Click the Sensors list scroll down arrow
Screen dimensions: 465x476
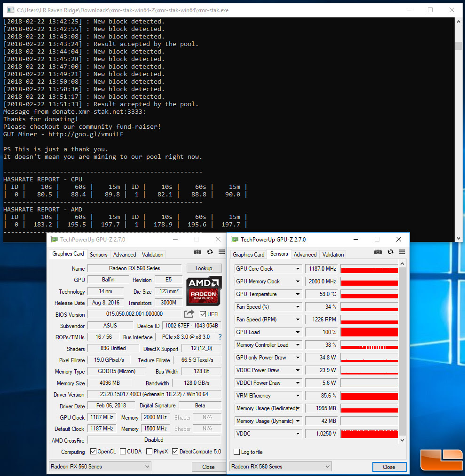pos(402,440)
